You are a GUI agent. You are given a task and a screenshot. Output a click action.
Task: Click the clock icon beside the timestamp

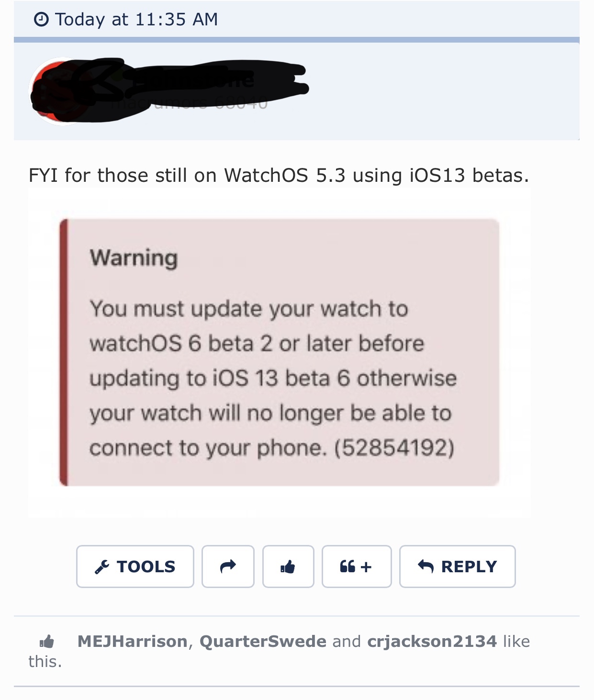coord(41,20)
